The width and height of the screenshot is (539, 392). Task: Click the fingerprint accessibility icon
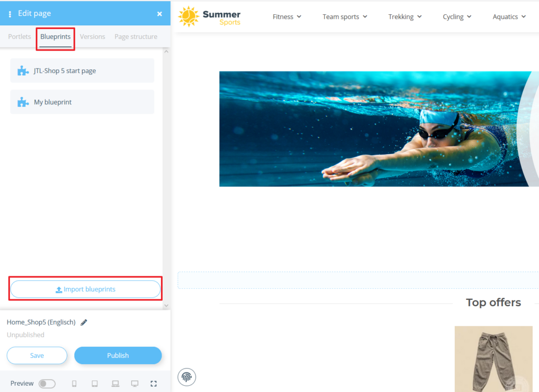(186, 377)
